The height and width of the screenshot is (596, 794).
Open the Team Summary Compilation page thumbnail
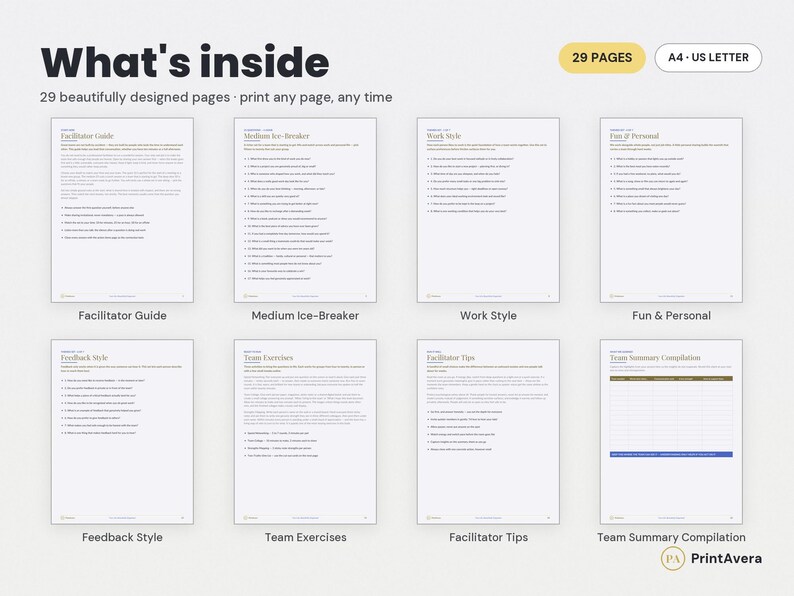coord(671,432)
